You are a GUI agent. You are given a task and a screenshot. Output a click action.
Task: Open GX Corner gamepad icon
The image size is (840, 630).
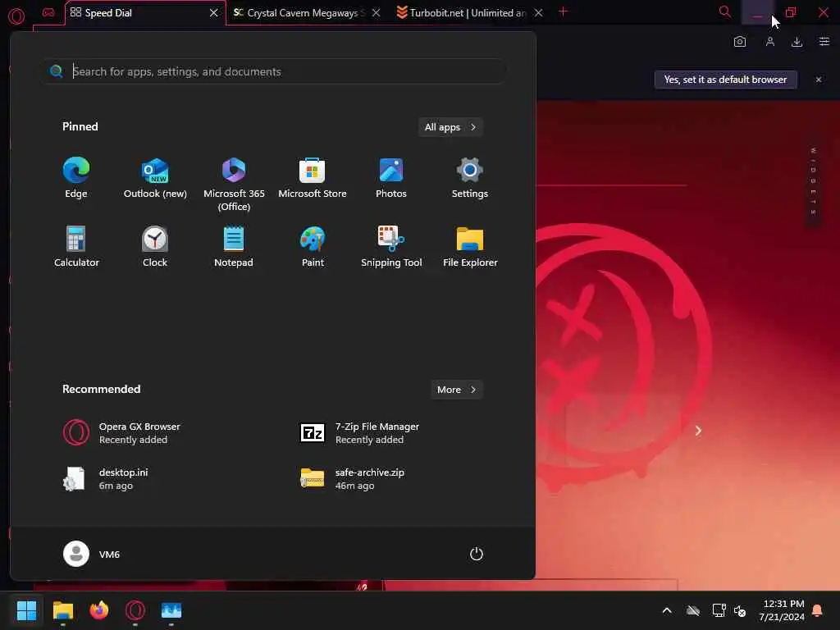point(48,12)
